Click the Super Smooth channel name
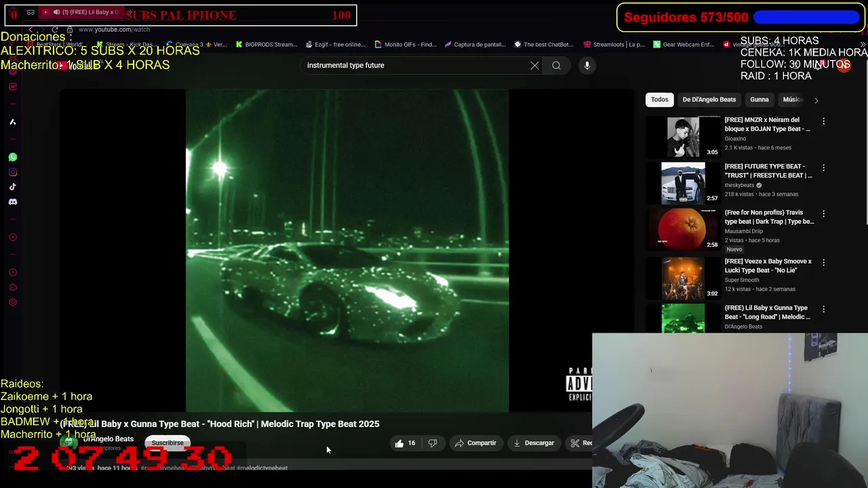This screenshot has height=488, width=868. (x=742, y=280)
